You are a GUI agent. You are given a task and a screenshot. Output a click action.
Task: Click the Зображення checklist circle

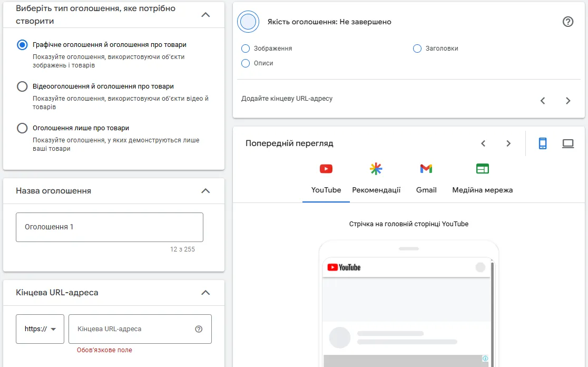(x=245, y=49)
